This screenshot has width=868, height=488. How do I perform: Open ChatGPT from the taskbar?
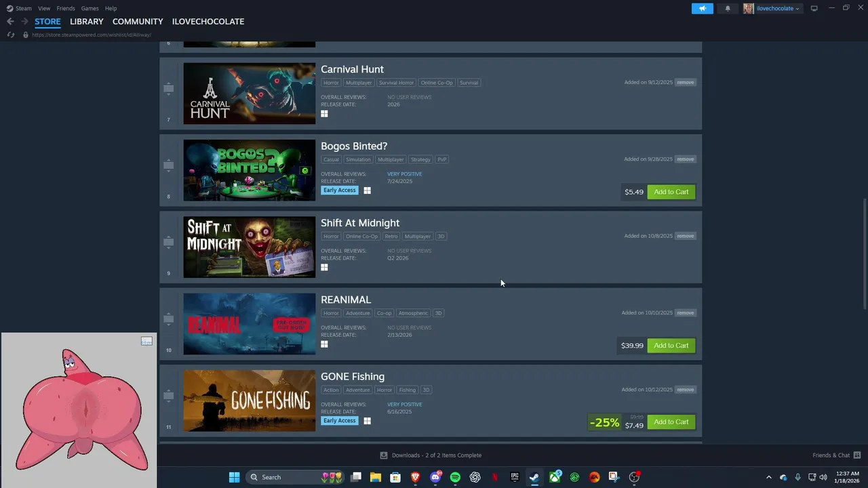coord(475,477)
